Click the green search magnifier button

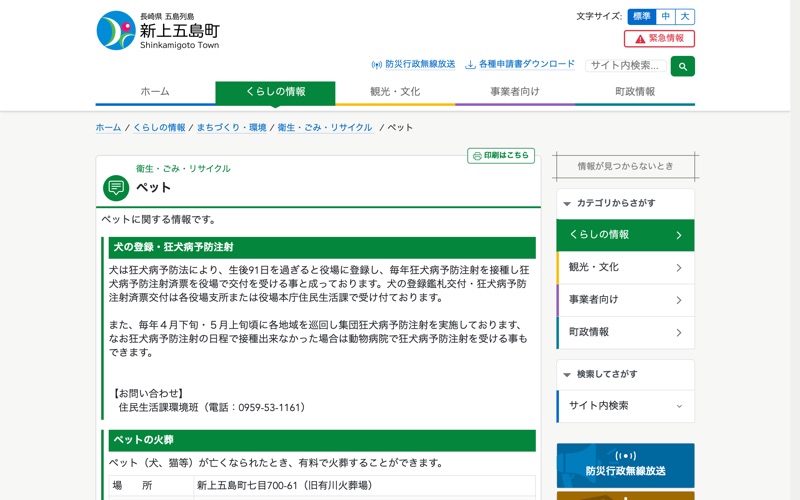point(683,66)
